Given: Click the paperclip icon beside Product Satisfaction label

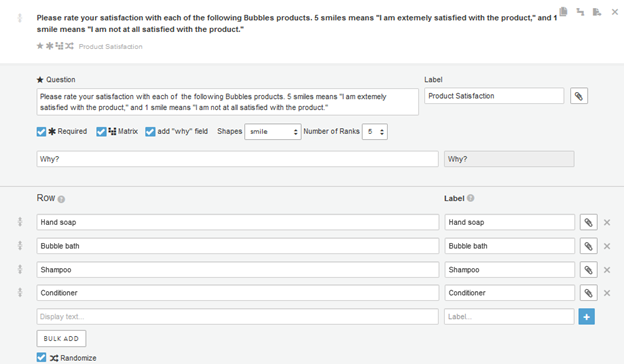Looking at the screenshot, I should [579, 96].
